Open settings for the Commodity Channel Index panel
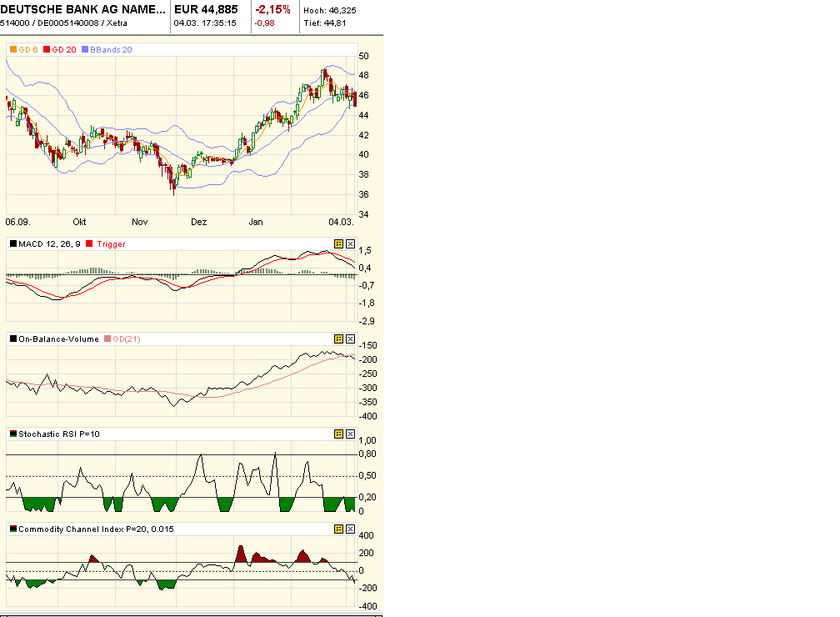Viewport: 840px width, 617px height. point(339,529)
